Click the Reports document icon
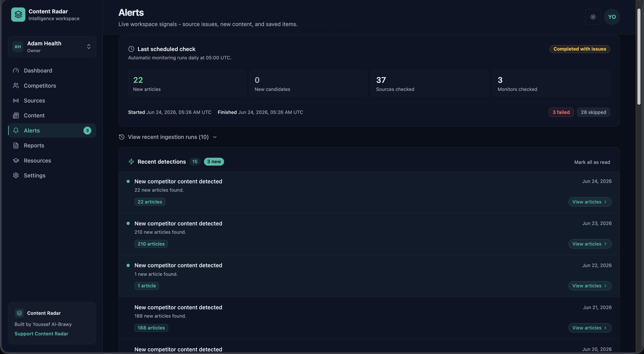 [x=16, y=145]
